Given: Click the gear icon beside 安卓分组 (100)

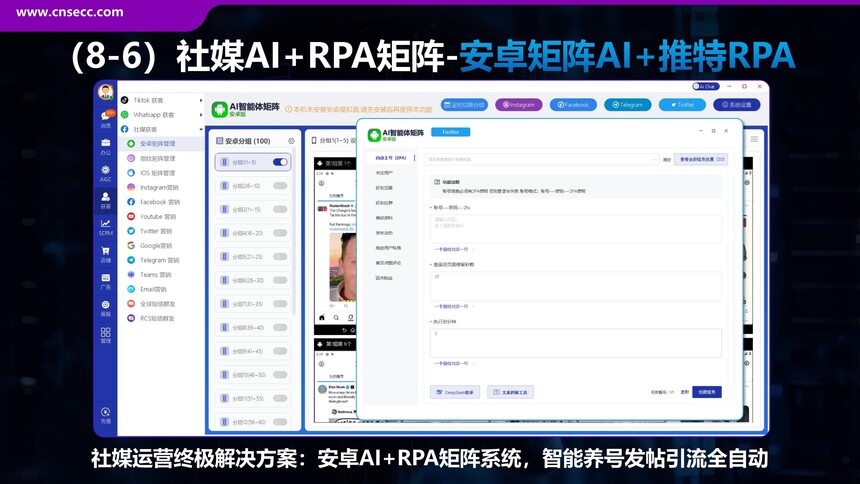Looking at the screenshot, I should click(291, 141).
